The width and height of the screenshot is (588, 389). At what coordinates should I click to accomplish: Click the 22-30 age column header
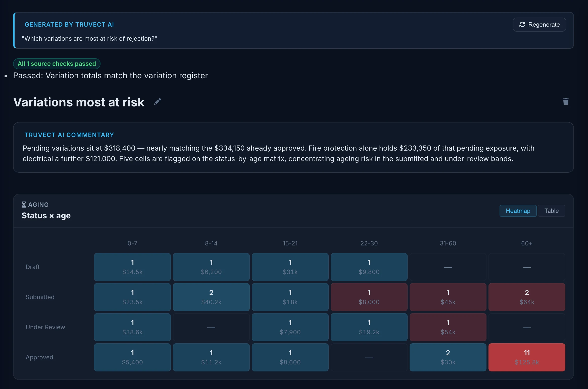click(369, 243)
